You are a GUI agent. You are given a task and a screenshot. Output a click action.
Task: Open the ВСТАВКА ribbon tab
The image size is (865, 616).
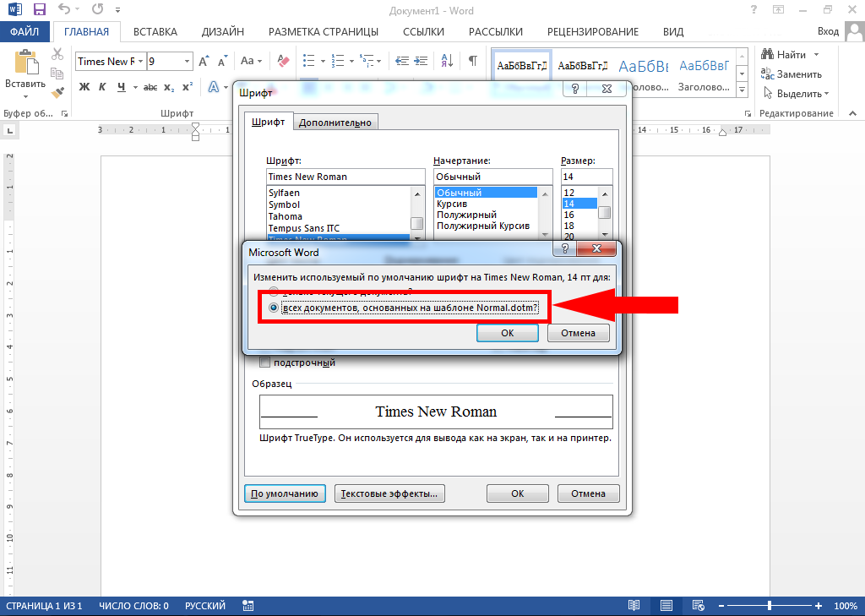(155, 32)
